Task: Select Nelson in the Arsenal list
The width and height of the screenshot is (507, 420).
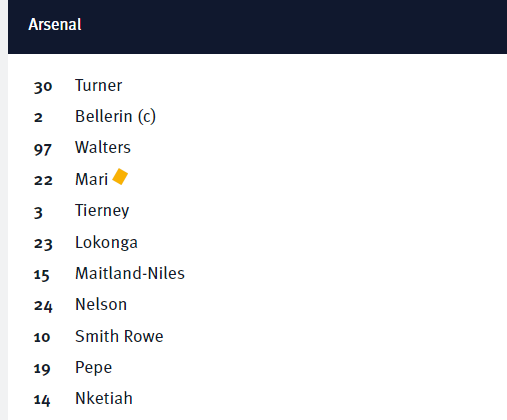Action: click(x=101, y=304)
